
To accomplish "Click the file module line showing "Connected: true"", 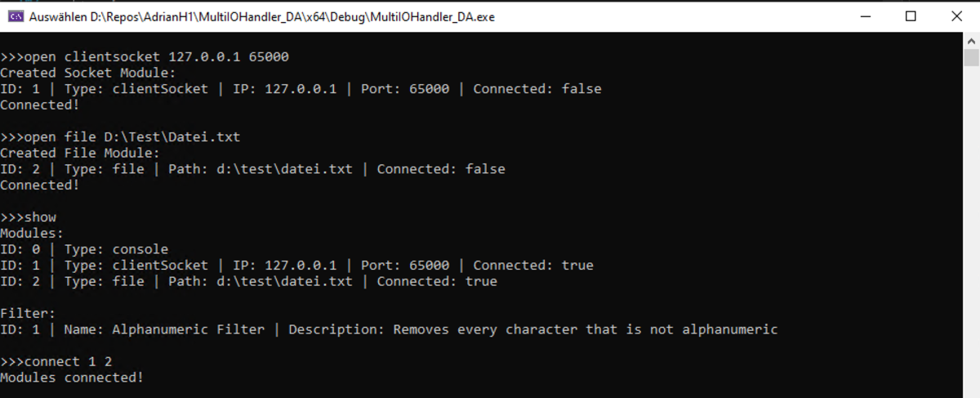I will pos(248,281).
